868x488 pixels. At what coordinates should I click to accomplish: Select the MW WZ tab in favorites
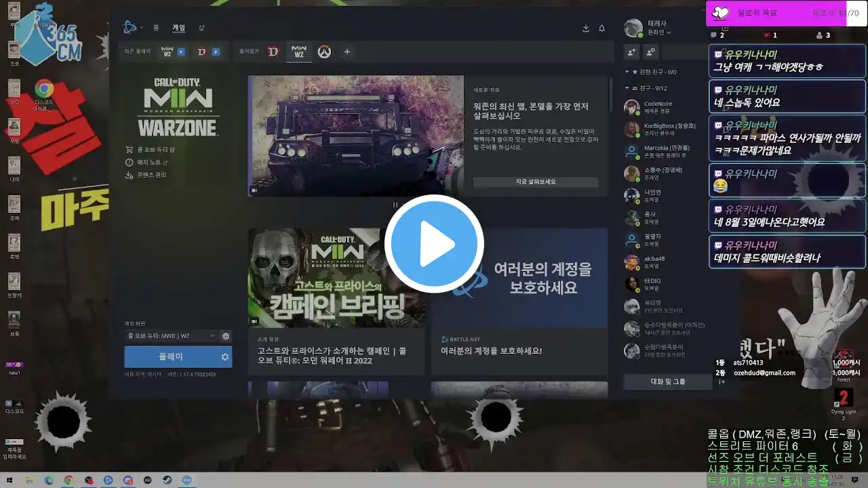pos(298,52)
